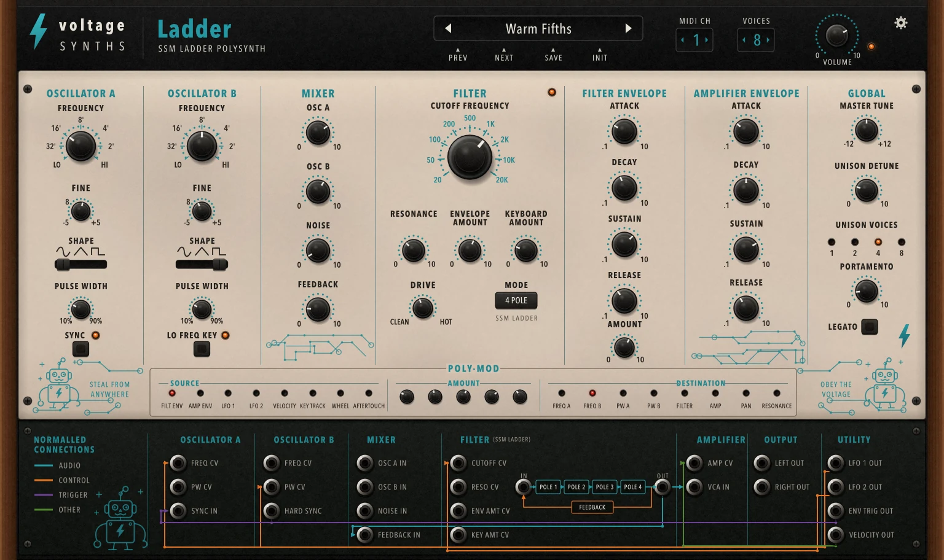This screenshot has height=560, width=944.
Task: Select FREQ B poly-mod destination
Action: [x=592, y=393]
